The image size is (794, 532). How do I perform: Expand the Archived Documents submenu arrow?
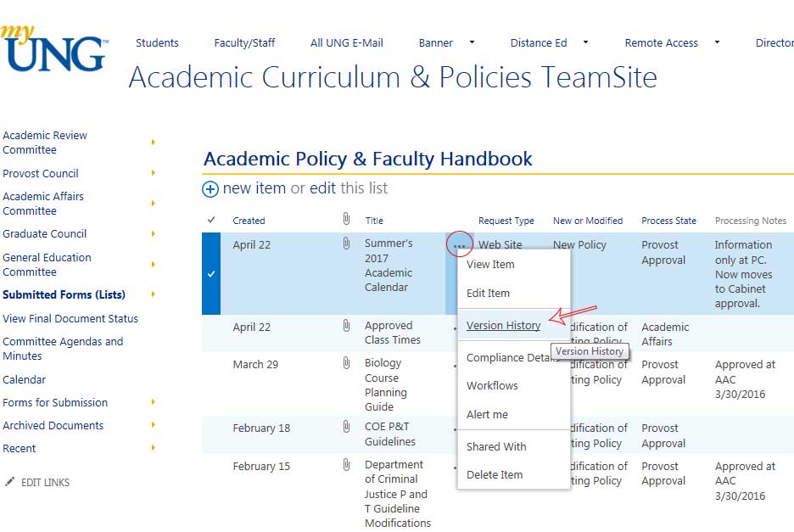point(153,424)
